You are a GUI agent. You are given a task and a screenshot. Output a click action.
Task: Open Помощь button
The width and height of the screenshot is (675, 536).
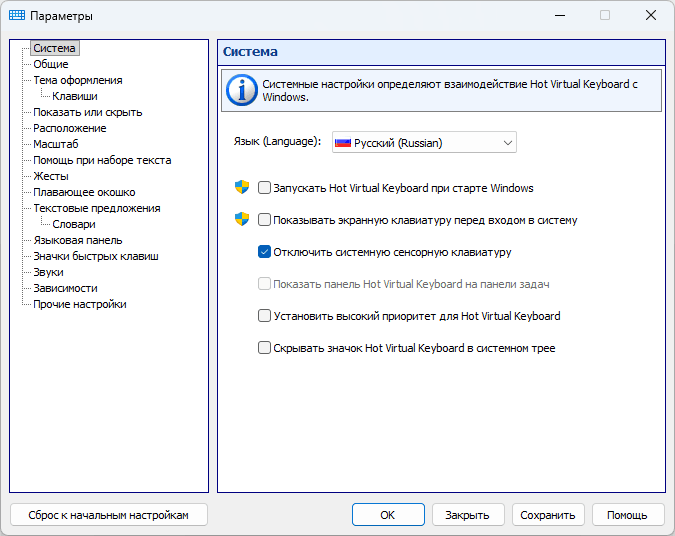(628, 515)
